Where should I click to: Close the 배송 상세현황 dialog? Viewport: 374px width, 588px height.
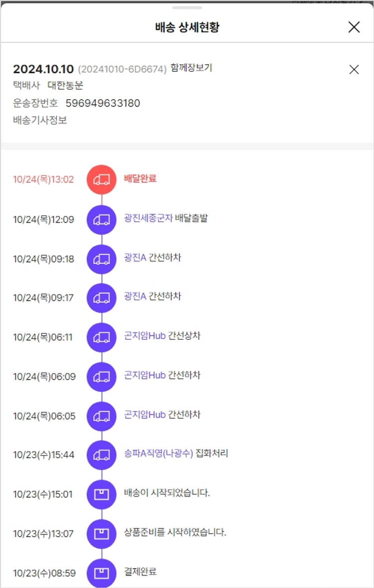pos(354,27)
